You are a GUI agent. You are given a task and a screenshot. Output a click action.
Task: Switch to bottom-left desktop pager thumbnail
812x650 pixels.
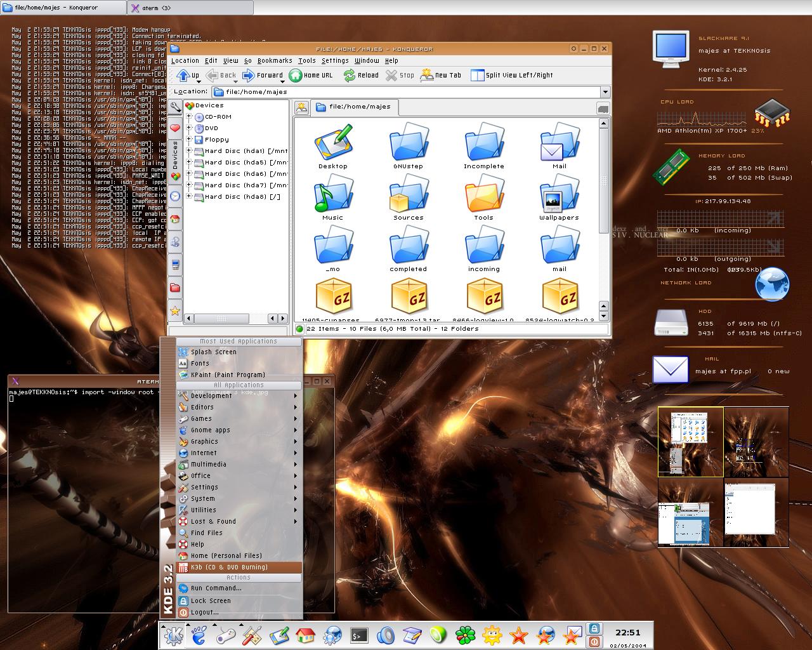click(690, 512)
